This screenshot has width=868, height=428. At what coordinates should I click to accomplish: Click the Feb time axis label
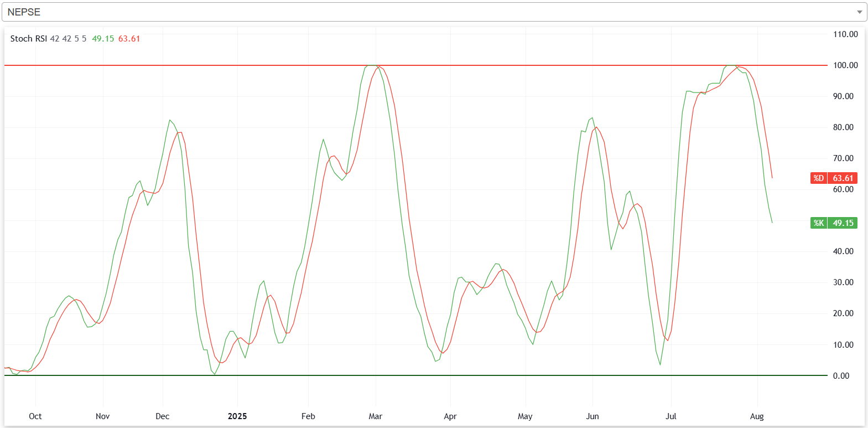point(308,416)
